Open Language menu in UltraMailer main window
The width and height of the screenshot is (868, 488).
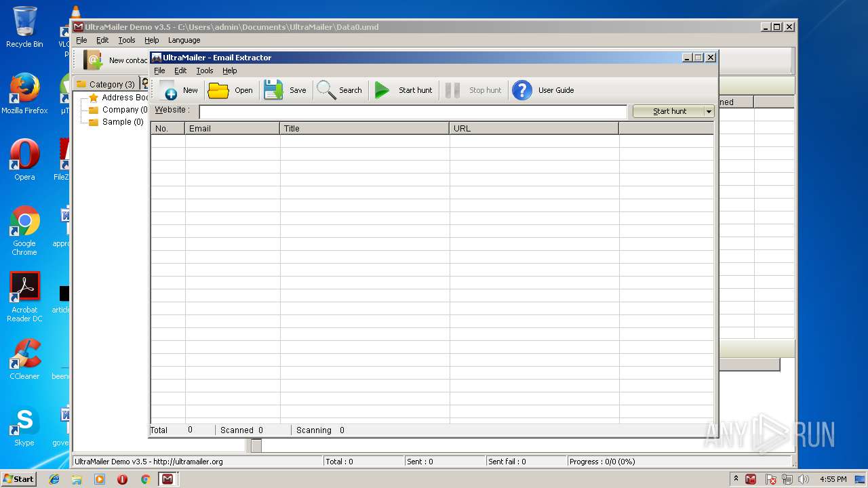pos(184,40)
